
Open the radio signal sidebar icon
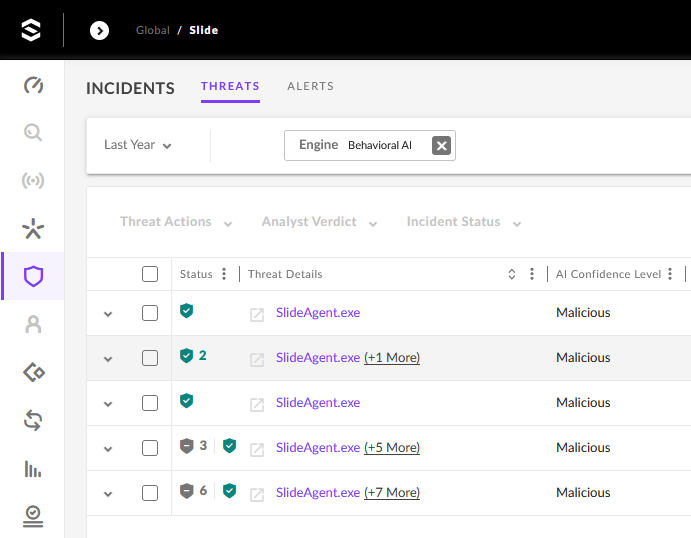(x=33, y=181)
